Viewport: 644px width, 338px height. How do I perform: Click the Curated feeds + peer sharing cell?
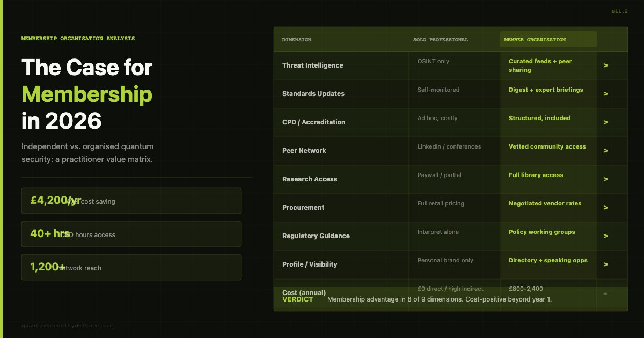click(x=548, y=65)
